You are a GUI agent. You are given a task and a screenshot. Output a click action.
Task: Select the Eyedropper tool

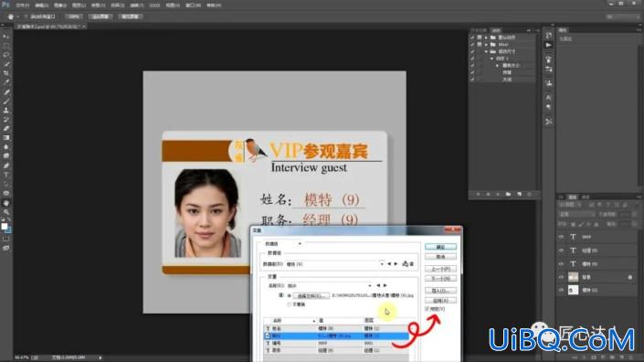coord(6,82)
